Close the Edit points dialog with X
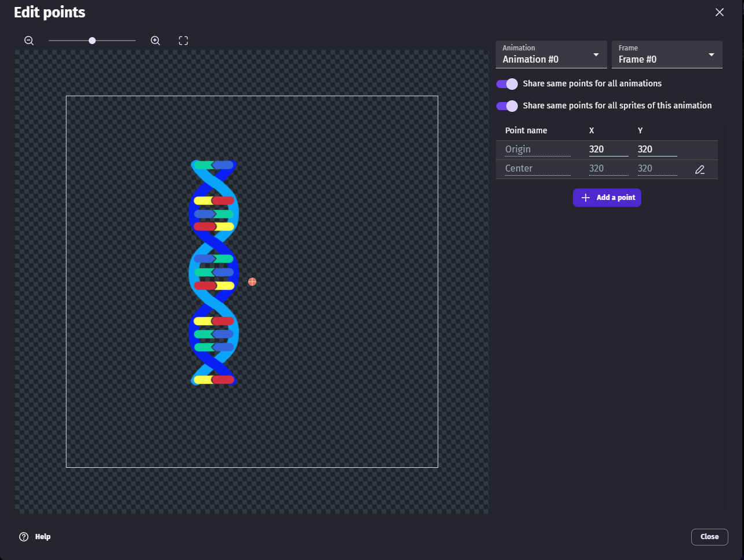This screenshot has width=744, height=560. [x=720, y=12]
